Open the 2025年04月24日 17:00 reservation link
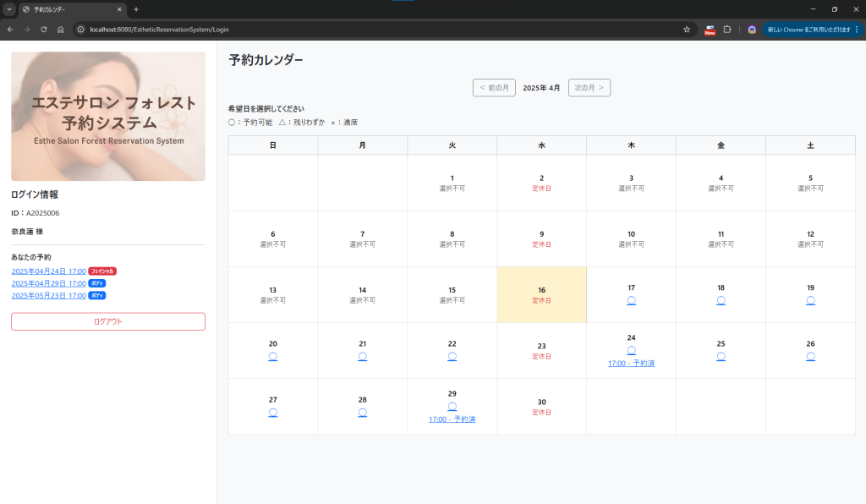Viewport: 866px width, 504px height. point(49,271)
